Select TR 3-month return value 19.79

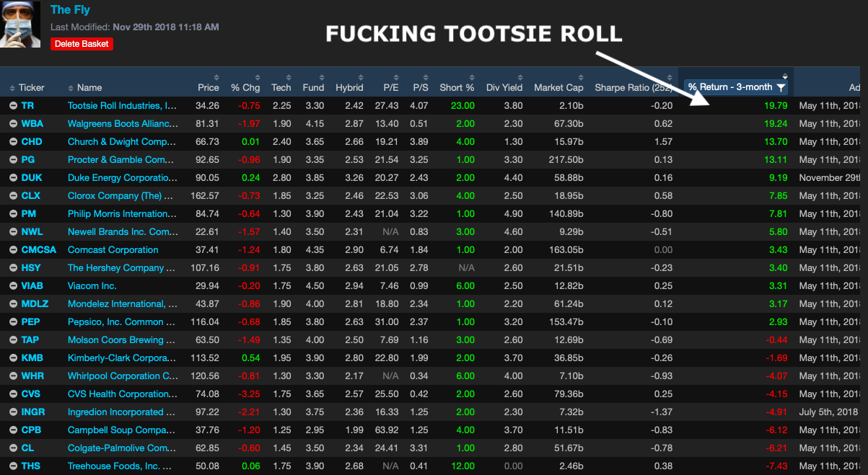pos(775,105)
